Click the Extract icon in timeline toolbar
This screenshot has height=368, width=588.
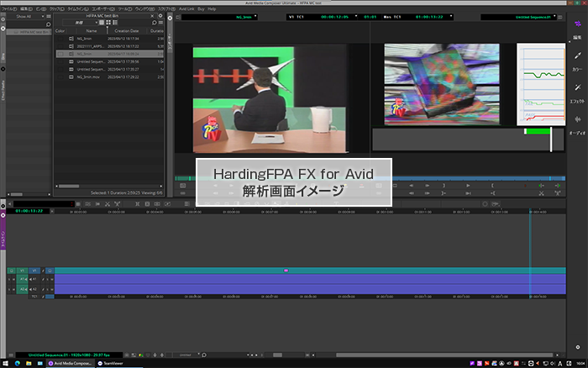pos(117,204)
